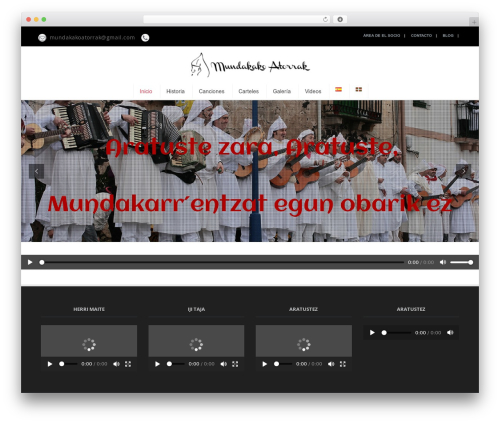500x423 pixels.
Task: Mute the Aratustez audio-only player
Action: [x=450, y=332]
